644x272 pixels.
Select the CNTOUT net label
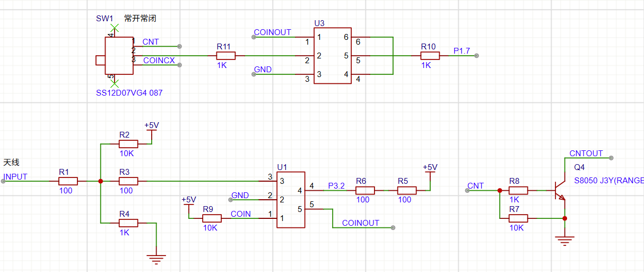(x=586, y=154)
